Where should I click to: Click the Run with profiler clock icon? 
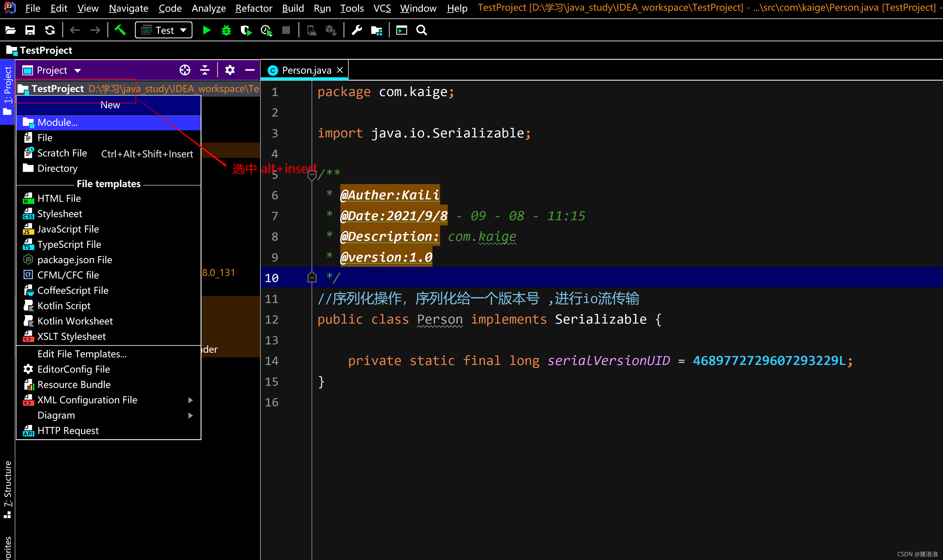[x=266, y=30]
